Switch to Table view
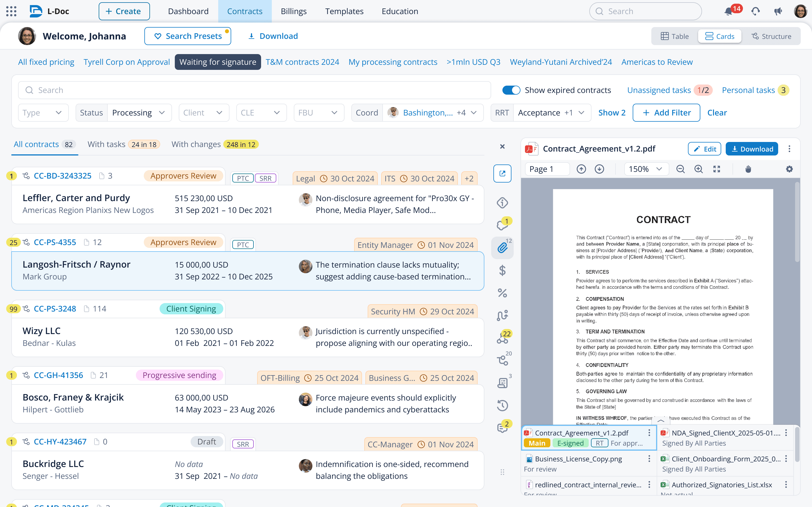The width and height of the screenshot is (812, 507). tap(674, 36)
